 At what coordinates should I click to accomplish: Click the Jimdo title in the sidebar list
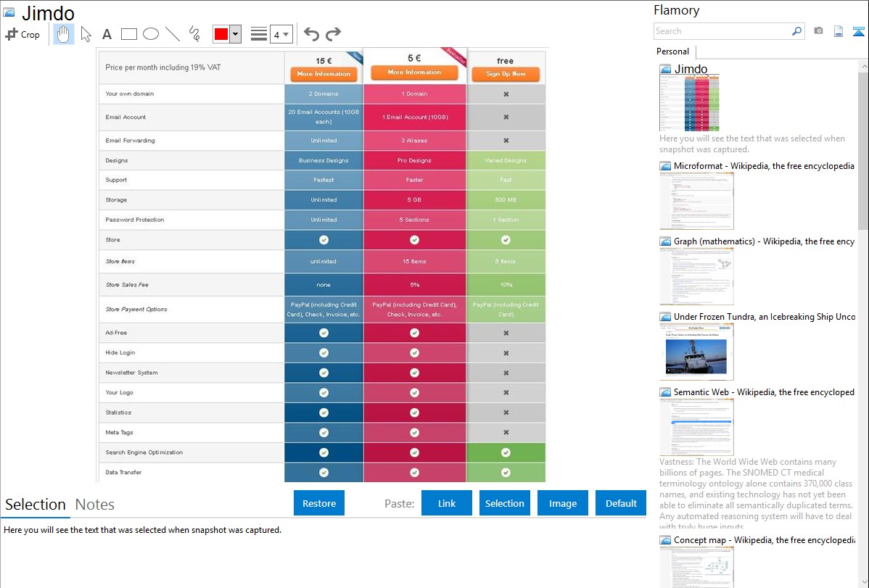pyautogui.click(x=691, y=69)
